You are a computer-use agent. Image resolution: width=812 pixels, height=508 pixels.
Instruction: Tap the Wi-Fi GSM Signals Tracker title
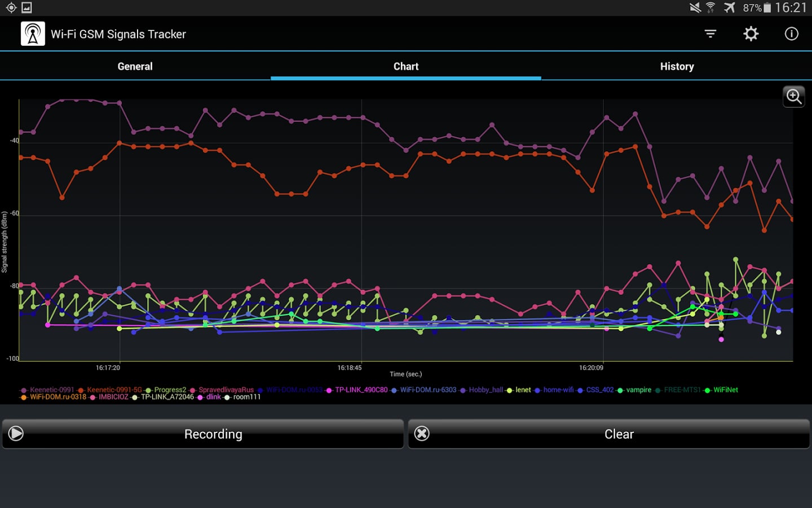(118, 34)
